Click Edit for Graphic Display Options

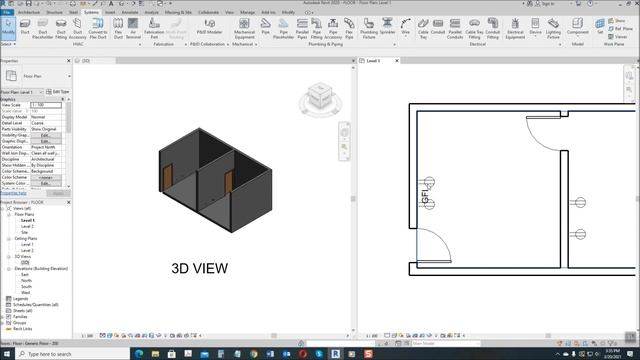tap(46, 141)
